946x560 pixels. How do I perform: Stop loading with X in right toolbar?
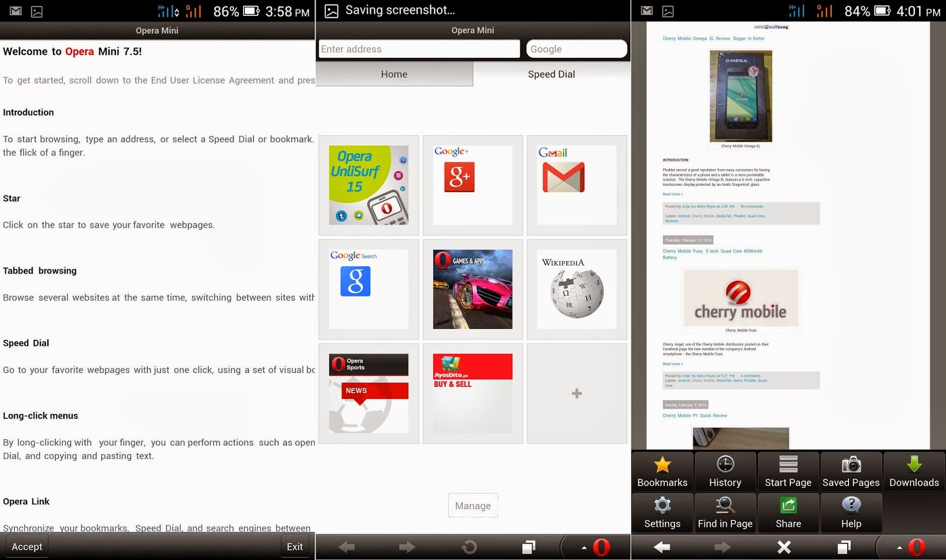pyautogui.click(x=784, y=547)
